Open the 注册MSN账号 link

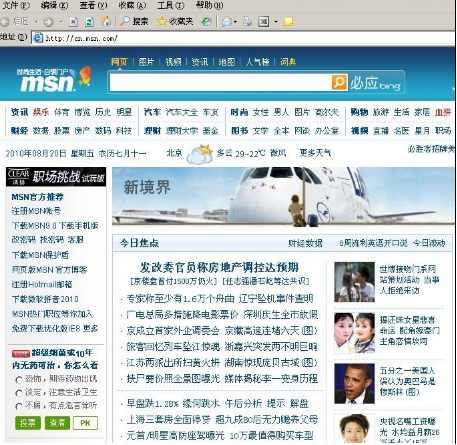(36, 211)
